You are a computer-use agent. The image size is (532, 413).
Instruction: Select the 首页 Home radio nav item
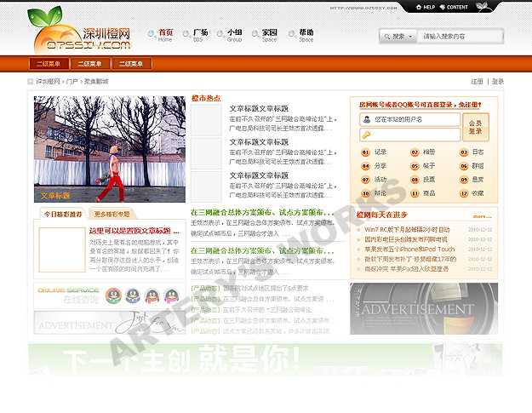click(x=152, y=32)
